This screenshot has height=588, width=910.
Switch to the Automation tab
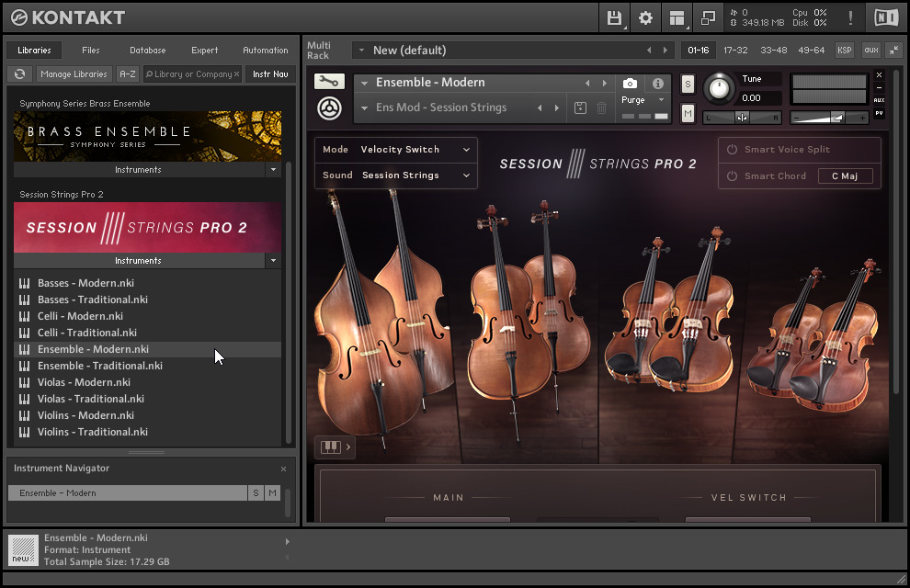coord(266,51)
